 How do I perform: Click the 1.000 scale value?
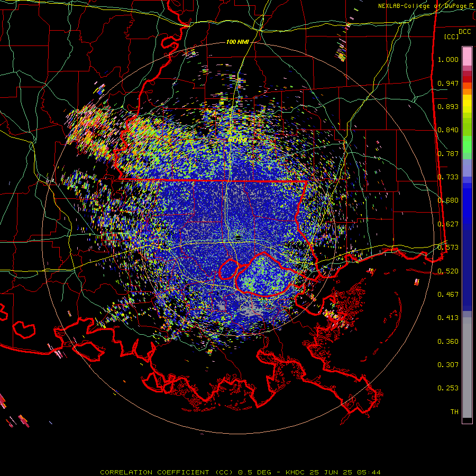tap(448, 59)
